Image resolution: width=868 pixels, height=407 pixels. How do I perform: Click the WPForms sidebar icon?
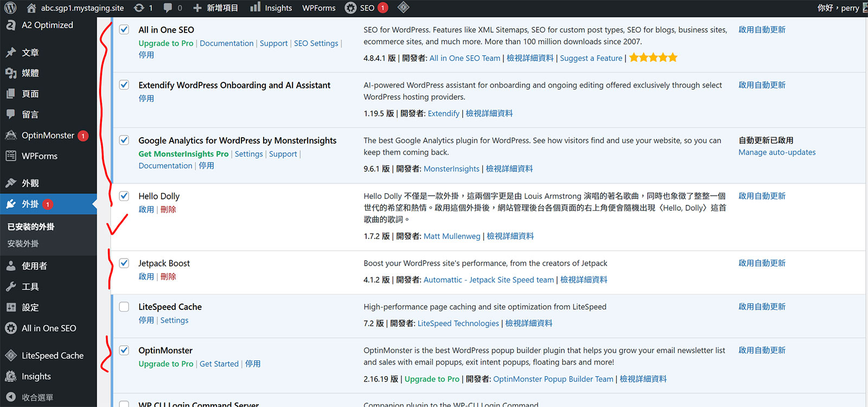click(x=11, y=156)
